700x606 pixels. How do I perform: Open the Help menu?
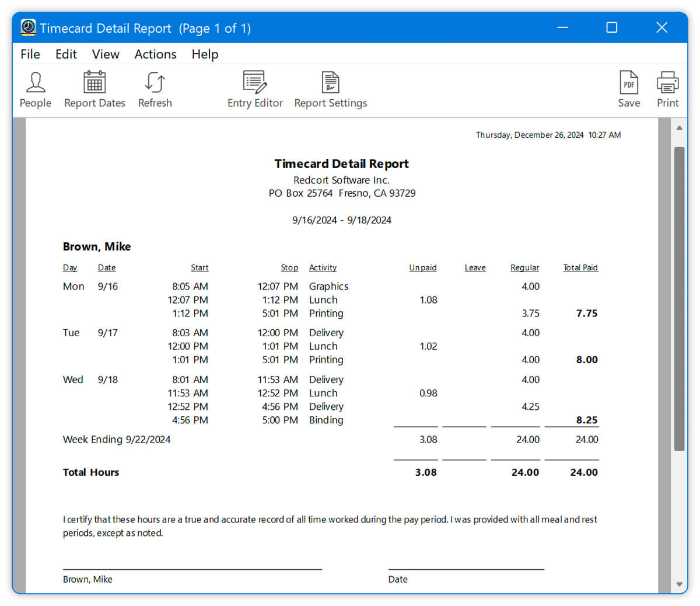pyautogui.click(x=205, y=54)
